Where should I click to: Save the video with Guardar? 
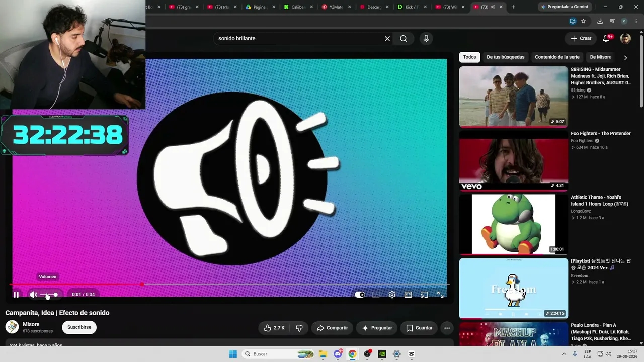[x=419, y=328]
